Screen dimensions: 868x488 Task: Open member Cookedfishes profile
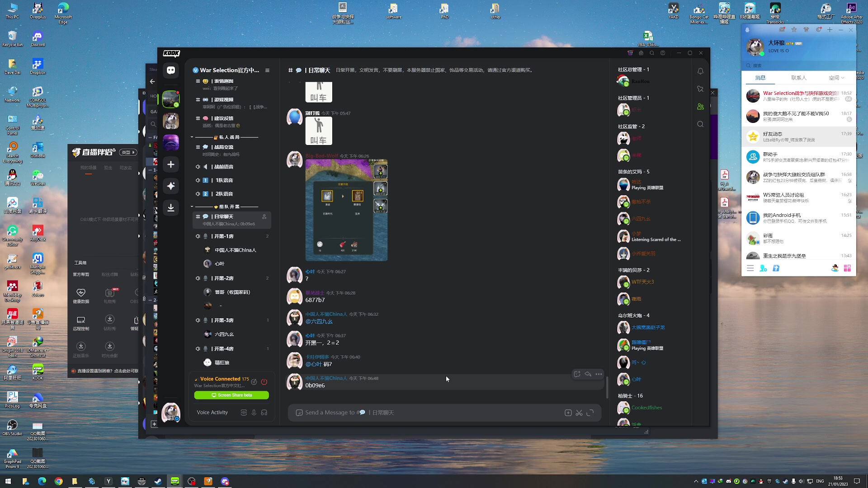[646, 408]
